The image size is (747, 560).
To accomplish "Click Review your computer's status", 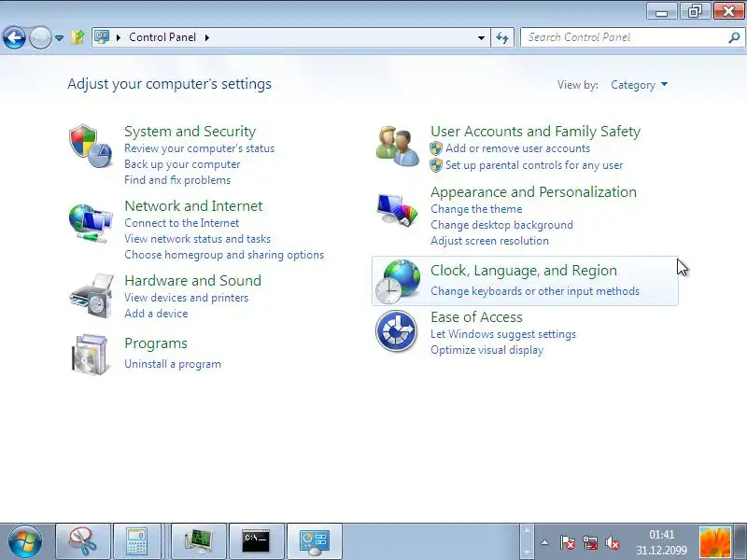I will point(199,148).
